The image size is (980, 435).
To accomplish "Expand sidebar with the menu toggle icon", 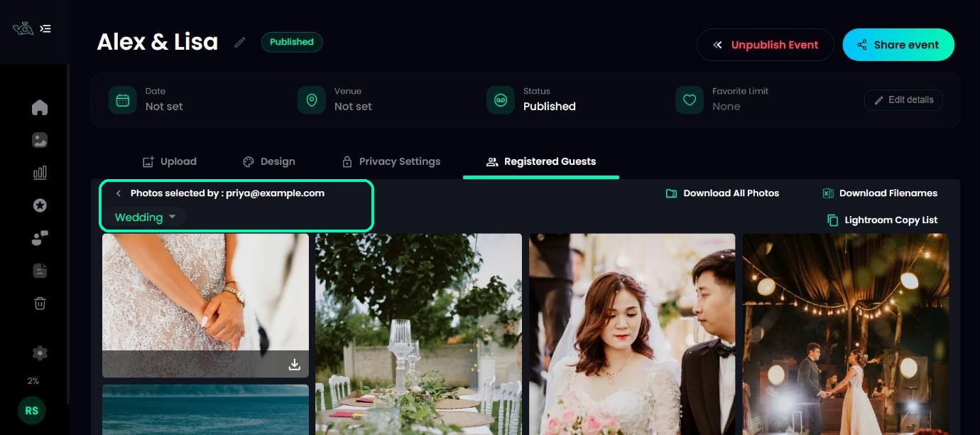I will click(45, 29).
